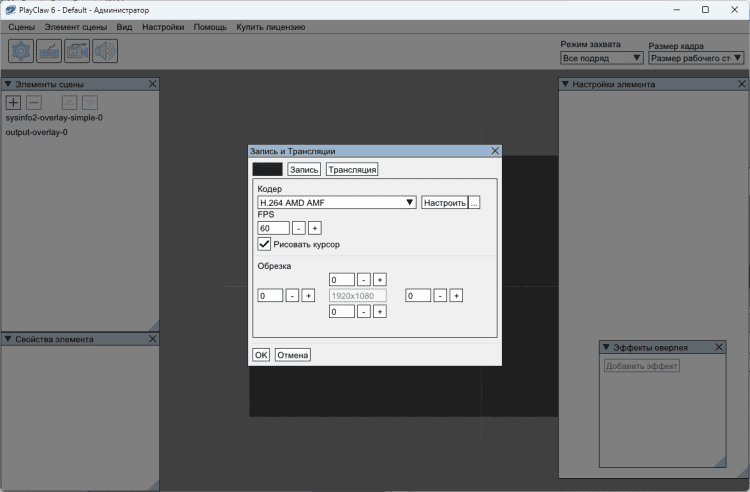Open the Помощь menu

[x=210, y=27]
